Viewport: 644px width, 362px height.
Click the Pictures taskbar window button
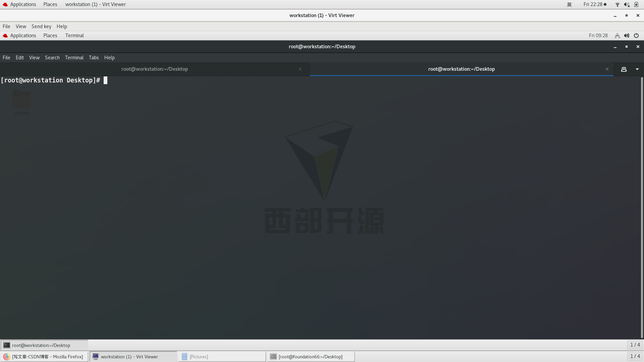[x=221, y=357]
